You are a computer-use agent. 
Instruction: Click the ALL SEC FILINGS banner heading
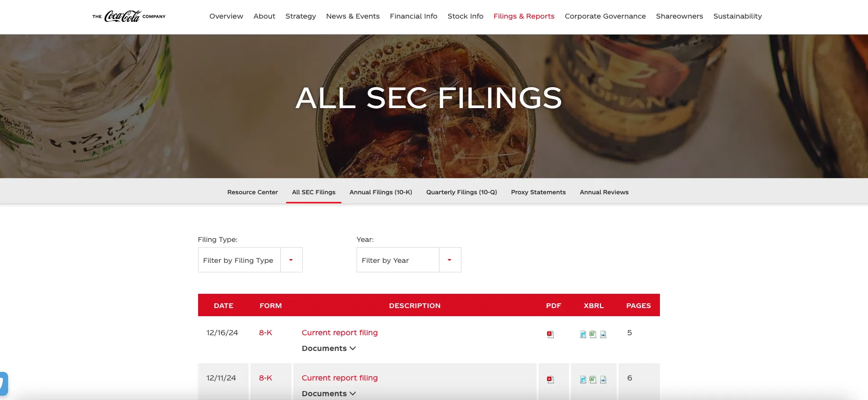click(429, 98)
